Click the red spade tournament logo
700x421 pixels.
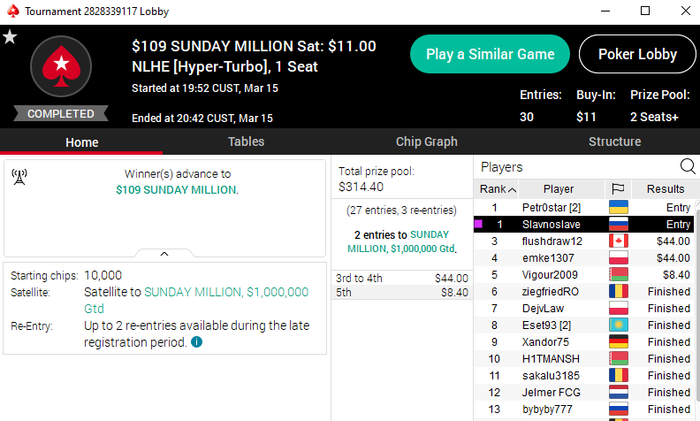[x=61, y=68]
